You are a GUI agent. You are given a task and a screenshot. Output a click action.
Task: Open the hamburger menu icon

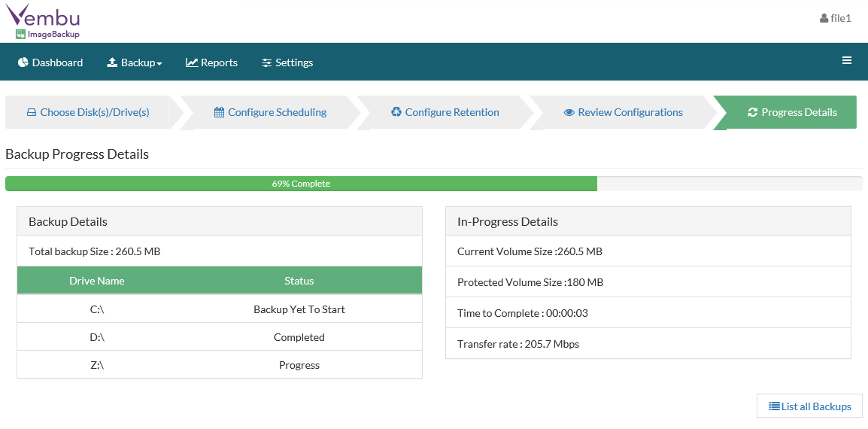tap(847, 61)
